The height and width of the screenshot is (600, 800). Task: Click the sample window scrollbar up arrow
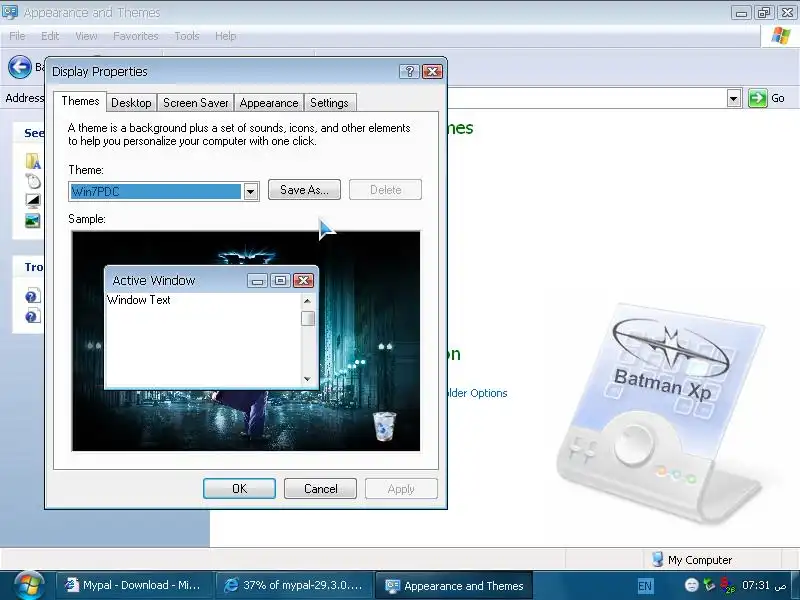[x=307, y=301]
